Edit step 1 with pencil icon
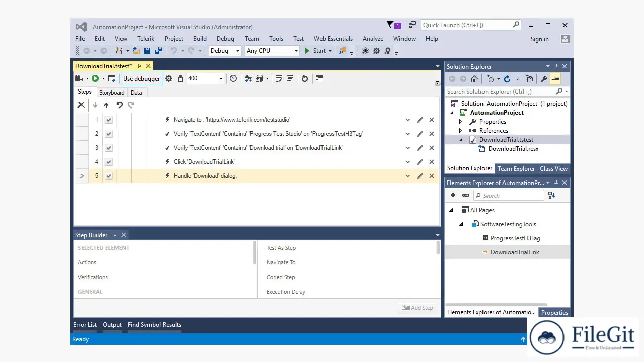 (420, 120)
